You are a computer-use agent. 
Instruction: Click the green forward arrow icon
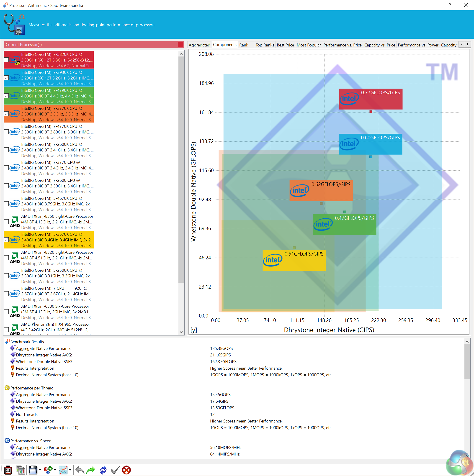[x=91, y=470]
